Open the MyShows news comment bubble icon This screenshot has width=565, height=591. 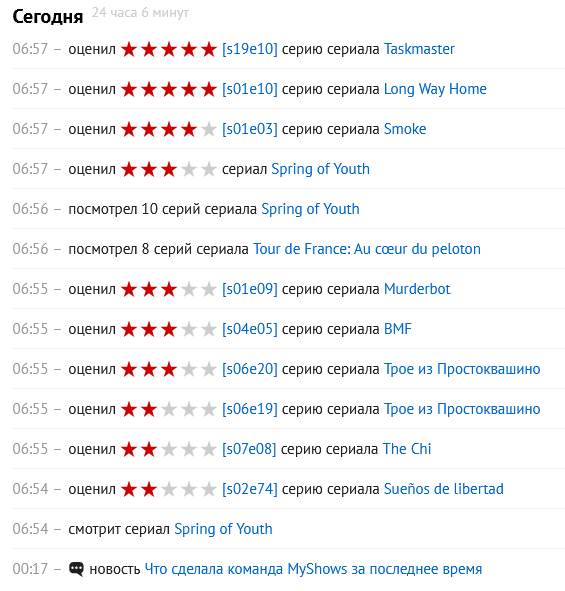(x=76, y=569)
